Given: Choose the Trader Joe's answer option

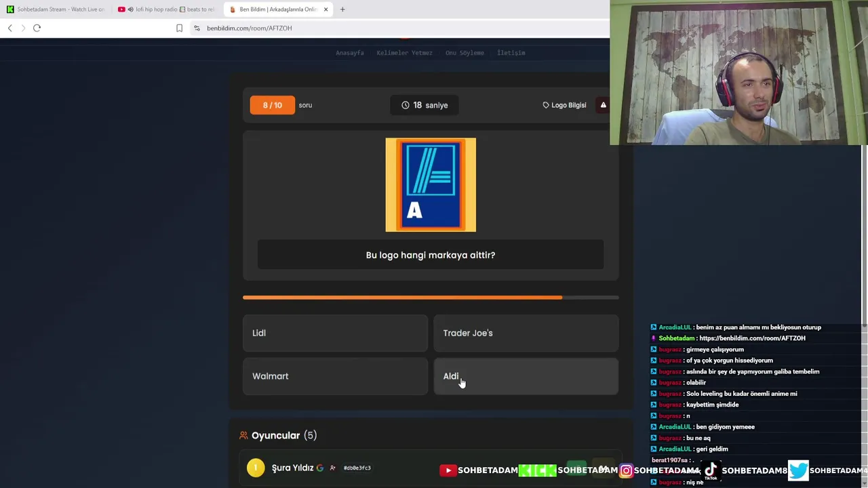Looking at the screenshot, I should coord(526,333).
